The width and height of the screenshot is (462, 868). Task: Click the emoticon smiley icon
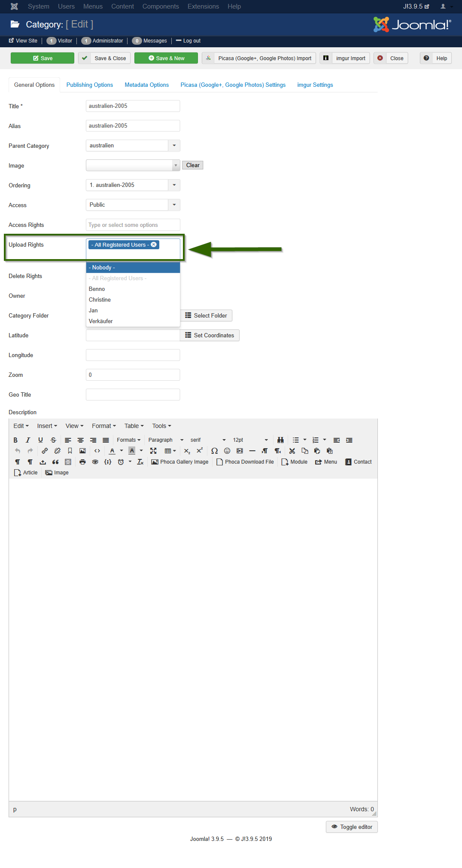tap(227, 451)
